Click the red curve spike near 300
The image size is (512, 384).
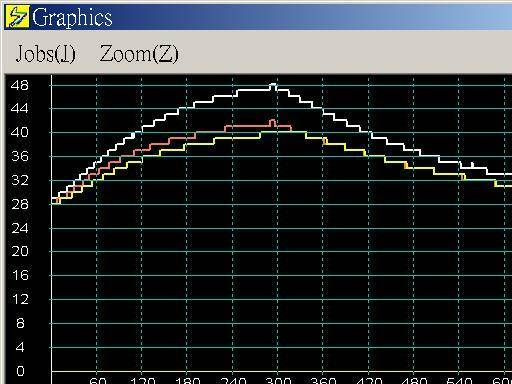(x=272, y=122)
